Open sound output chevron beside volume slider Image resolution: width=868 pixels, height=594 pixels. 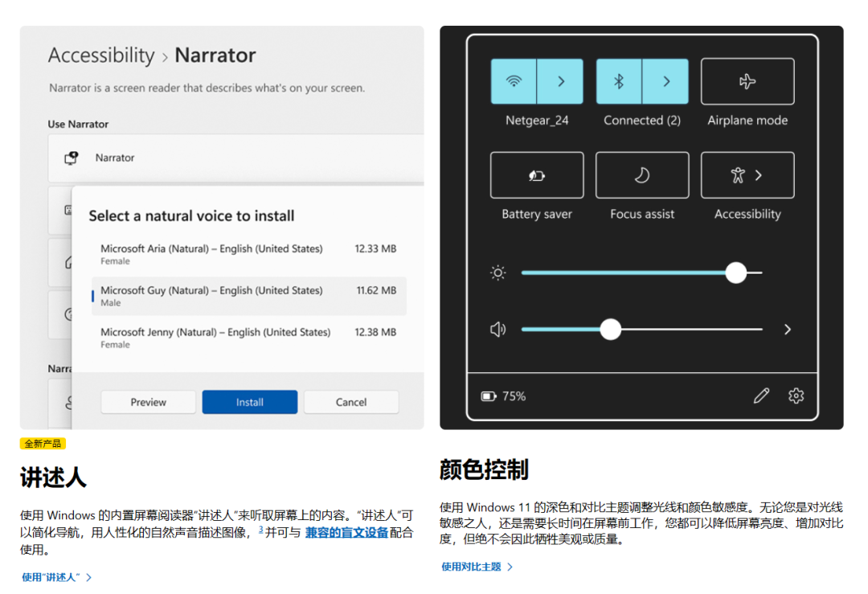click(787, 330)
